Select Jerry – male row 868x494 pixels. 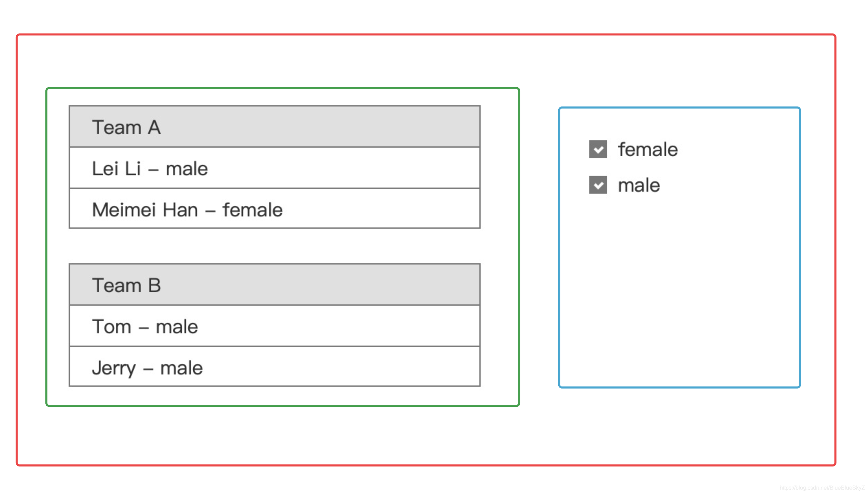[x=274, y=367]
